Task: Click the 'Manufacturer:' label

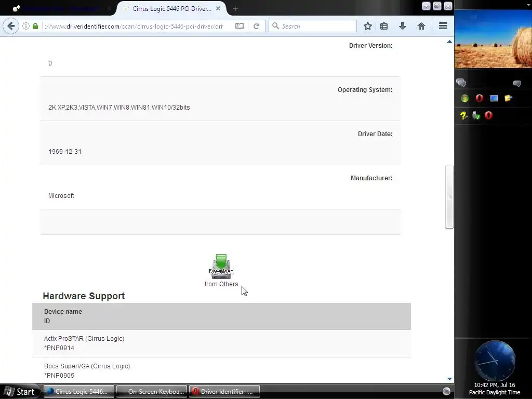Action: 371,178
